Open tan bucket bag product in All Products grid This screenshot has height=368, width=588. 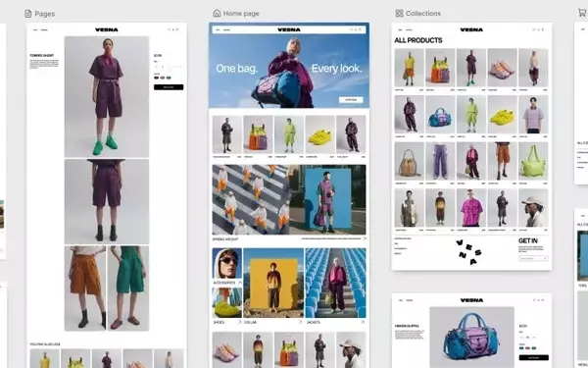point(409,162)
